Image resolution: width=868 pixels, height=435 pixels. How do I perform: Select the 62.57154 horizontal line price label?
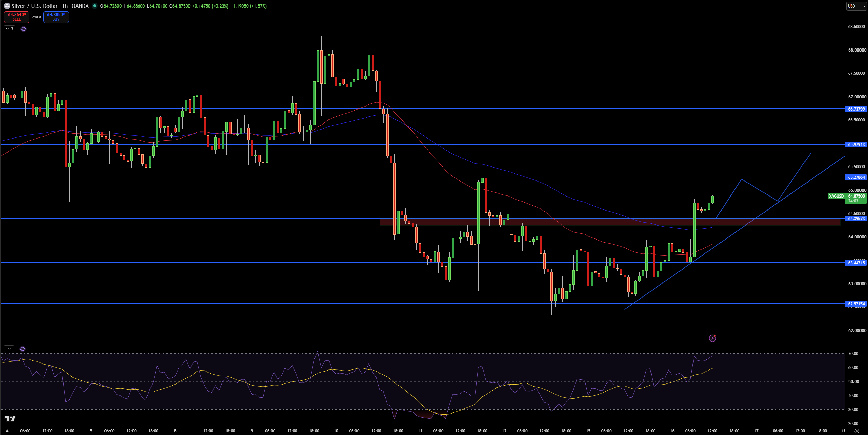[x=856, y=304]
